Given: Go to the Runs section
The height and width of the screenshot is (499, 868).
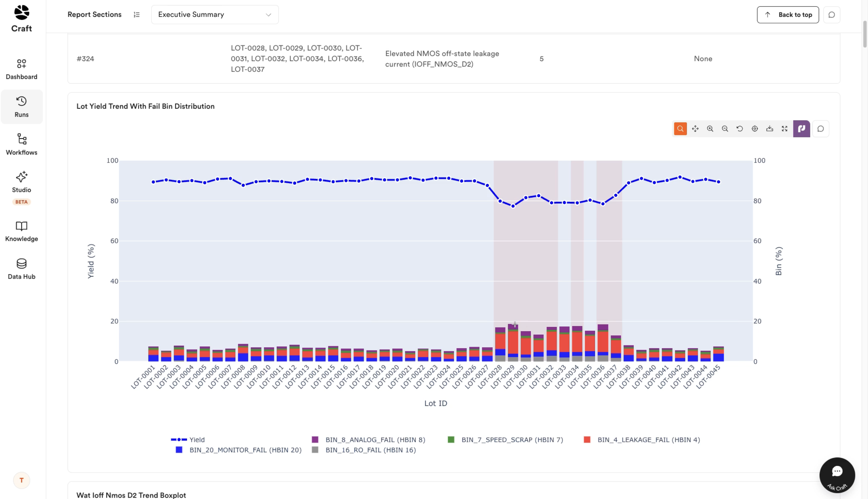Looking at the screenshot, I should [x=22, y=107].
